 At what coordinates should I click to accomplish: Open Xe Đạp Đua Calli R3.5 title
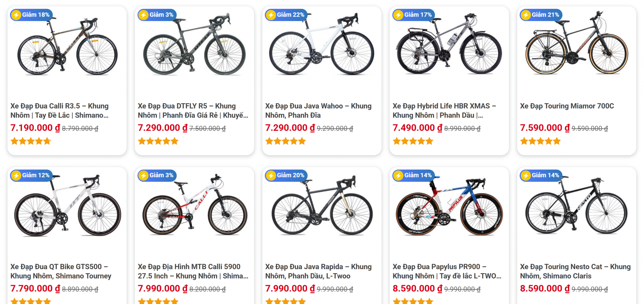coord(59,111)
